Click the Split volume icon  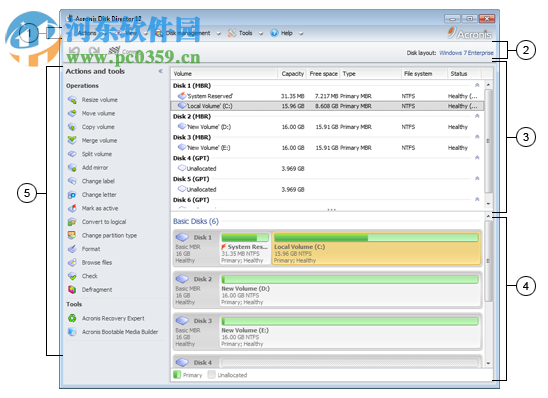coord(72,154)
